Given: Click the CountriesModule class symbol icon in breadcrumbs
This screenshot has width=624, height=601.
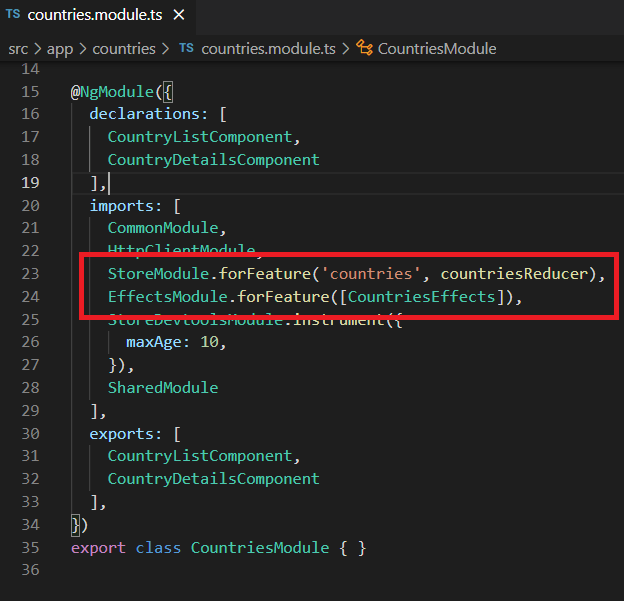Looking at the screenshot, I should (365, 48).
